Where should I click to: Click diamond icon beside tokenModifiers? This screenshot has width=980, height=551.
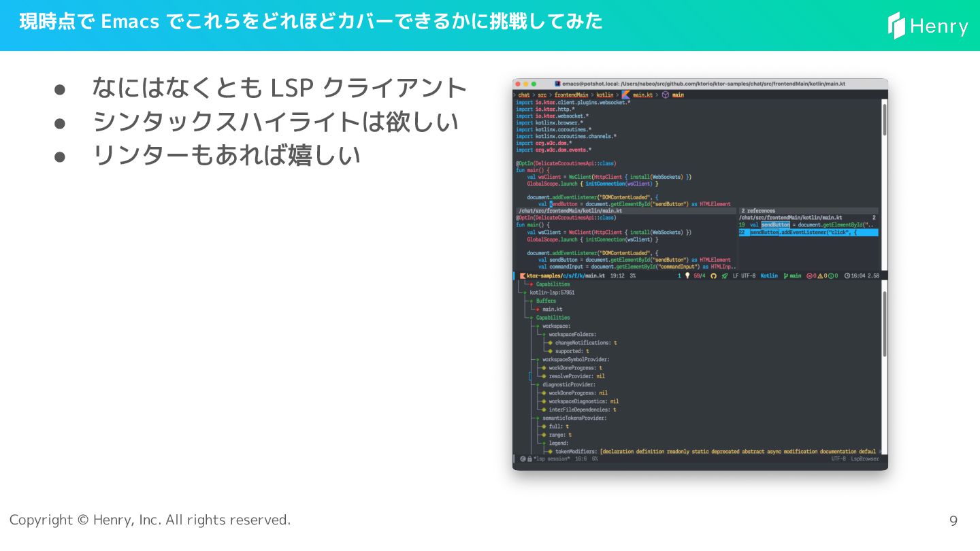coord(550,452)
